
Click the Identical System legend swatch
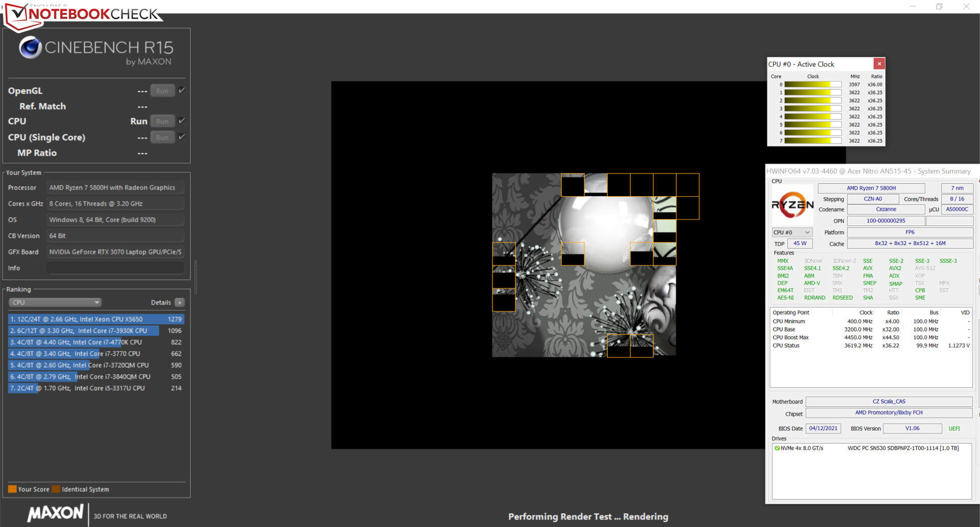tap(56, 489)
